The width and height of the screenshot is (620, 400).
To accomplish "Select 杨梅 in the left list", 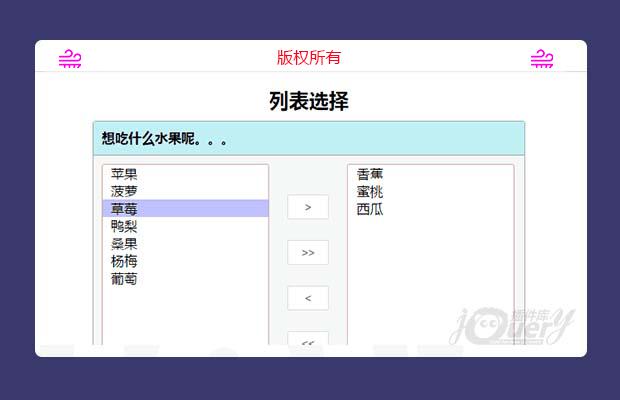I will [124, 261].
